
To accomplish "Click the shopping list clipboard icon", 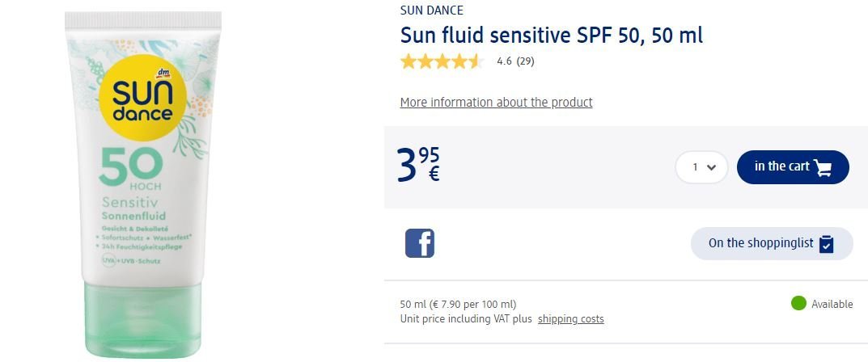I will coord(826,244).
